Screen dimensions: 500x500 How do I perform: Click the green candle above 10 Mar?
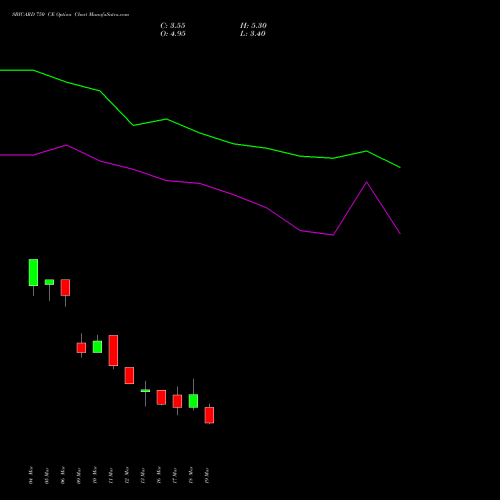pyautogui.click(x=97, y=347)
